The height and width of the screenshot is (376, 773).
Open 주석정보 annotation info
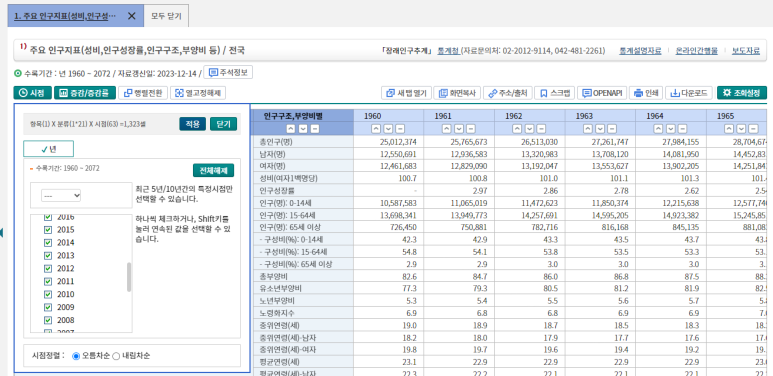point(228,72)
